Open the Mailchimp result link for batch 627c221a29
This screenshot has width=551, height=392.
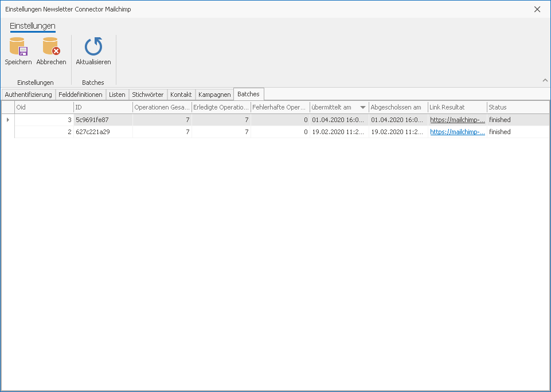pos(457,132)
